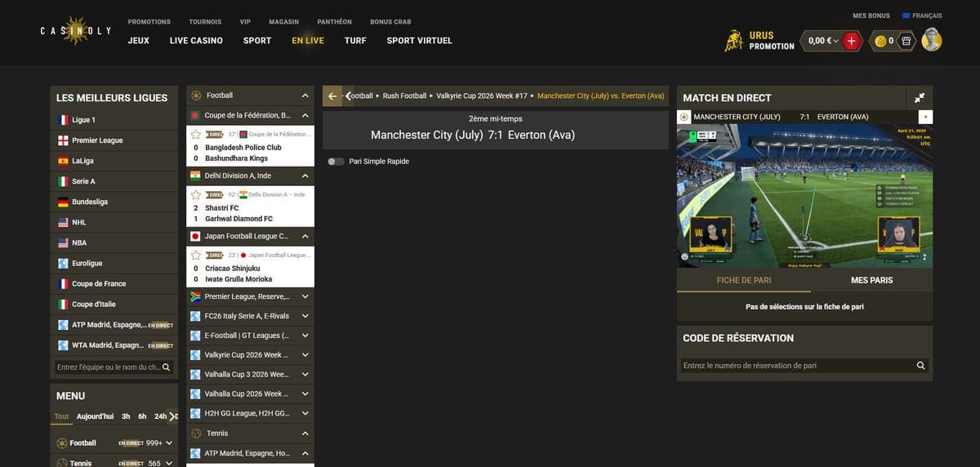Open the user profile avatar
Screen dimensions: 980x467
pos(932,39)
